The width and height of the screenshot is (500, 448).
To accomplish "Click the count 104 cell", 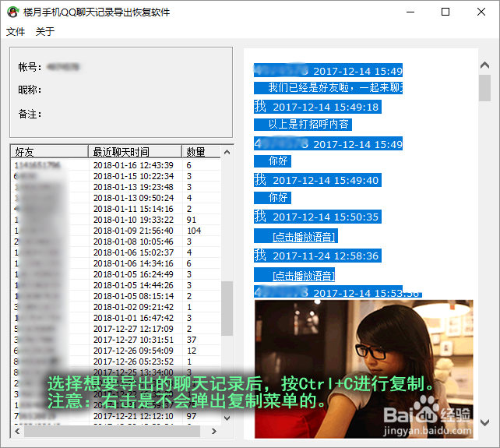I will 194,231.
